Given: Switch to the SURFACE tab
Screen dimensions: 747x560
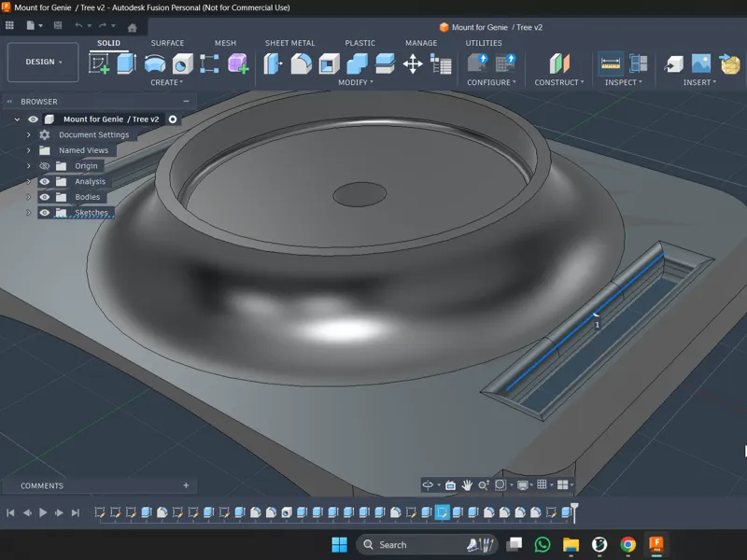Looking at the screenshot, I should pyautogui.click(x=167, y=43).
